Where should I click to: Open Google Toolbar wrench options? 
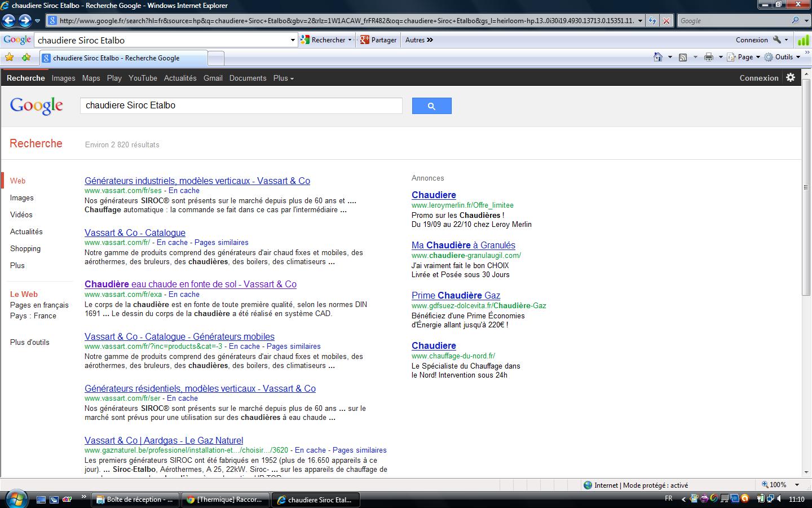[778, 40]
